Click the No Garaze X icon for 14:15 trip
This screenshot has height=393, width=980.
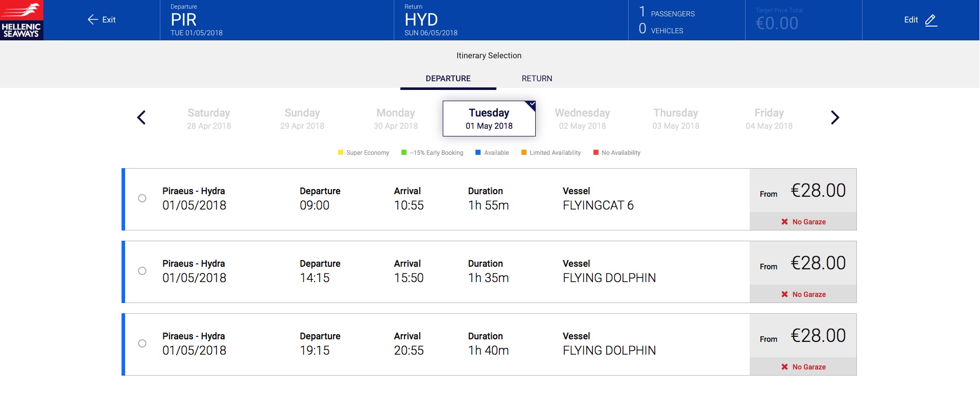[784, 294]
